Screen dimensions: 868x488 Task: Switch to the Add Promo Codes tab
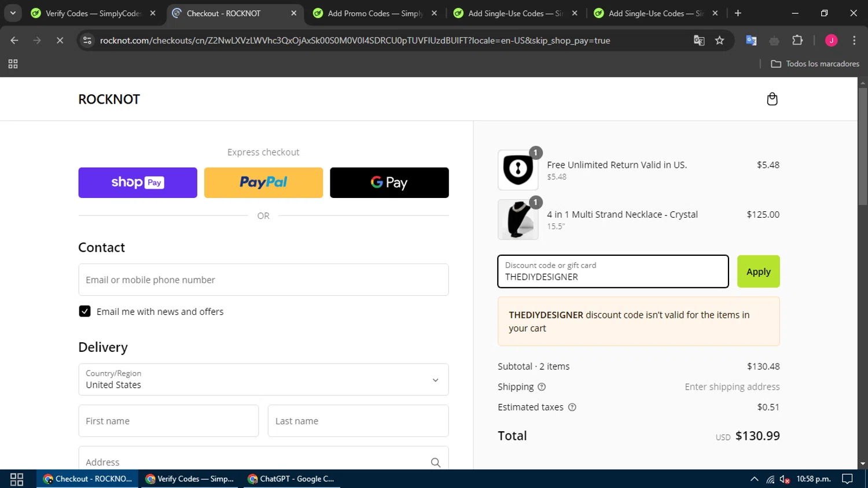(375, 13)
